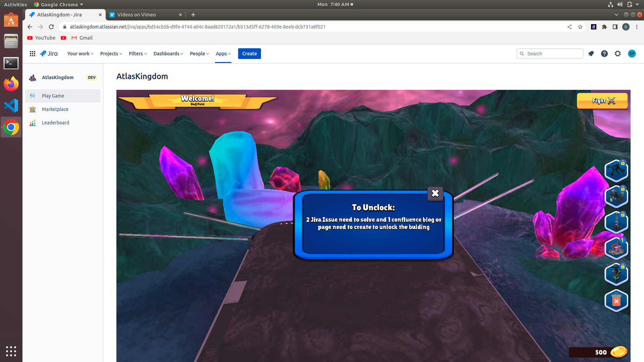Open the Dashboards dropdown

pyautogui.click(x=168, y=54)
